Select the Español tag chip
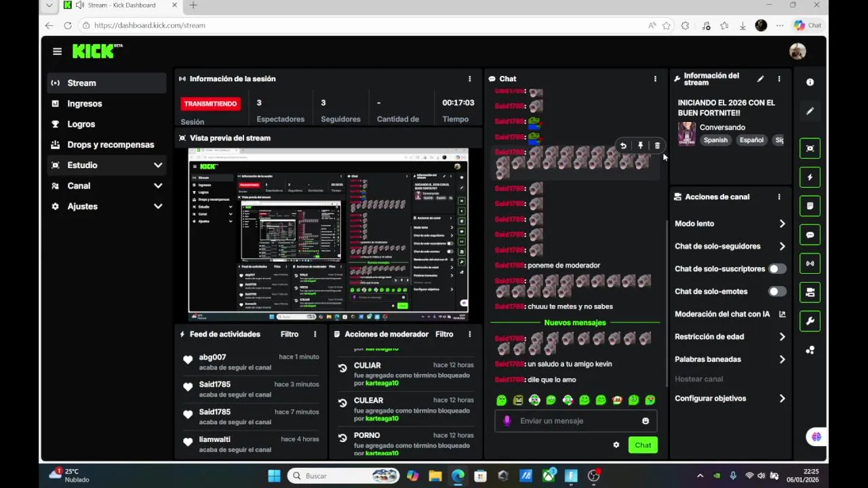Viewport: 868px width, 488px height. pyautogui.click(x=751, y=140)
